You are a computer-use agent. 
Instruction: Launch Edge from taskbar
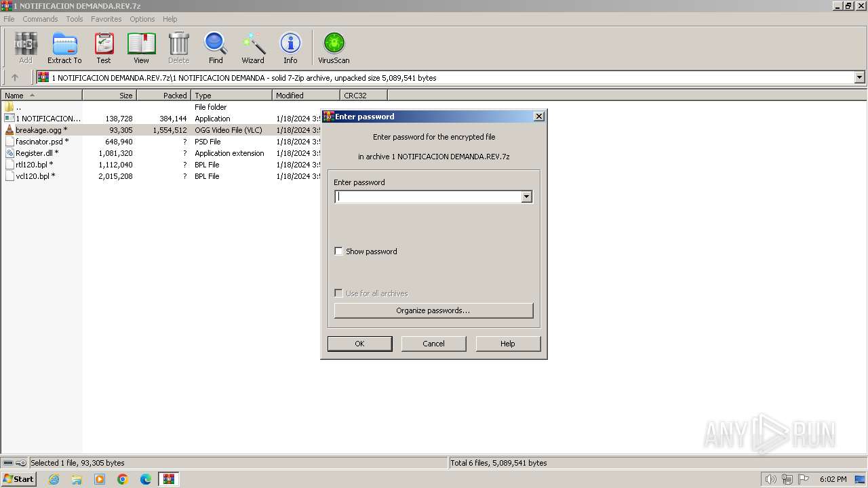(146, 479)
